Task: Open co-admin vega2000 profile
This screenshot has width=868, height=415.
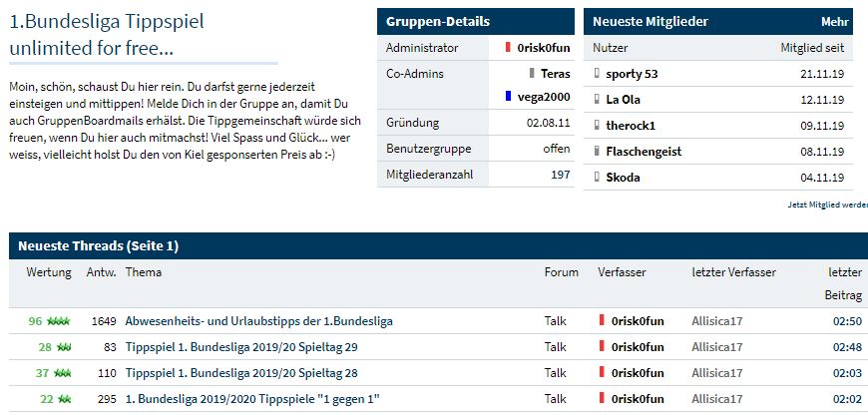Action: 544,97
